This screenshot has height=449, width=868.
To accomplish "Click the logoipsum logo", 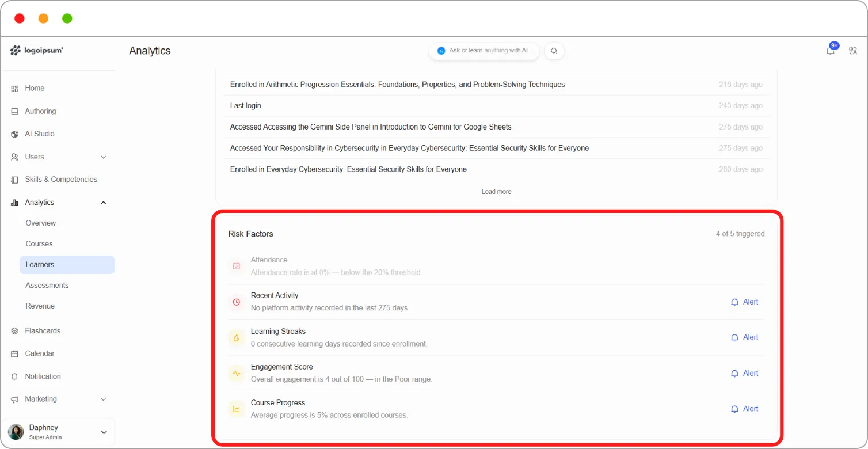I will 37,51.
